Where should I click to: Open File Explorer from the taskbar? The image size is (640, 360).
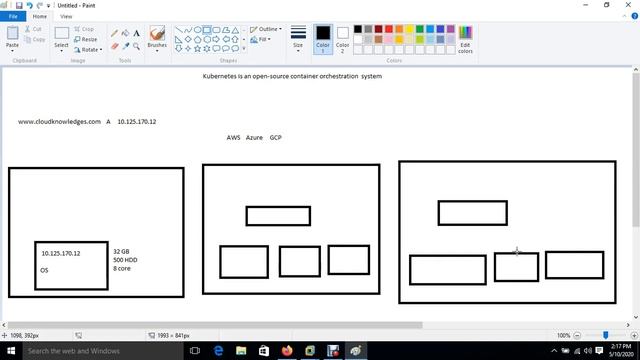point(241,351)
